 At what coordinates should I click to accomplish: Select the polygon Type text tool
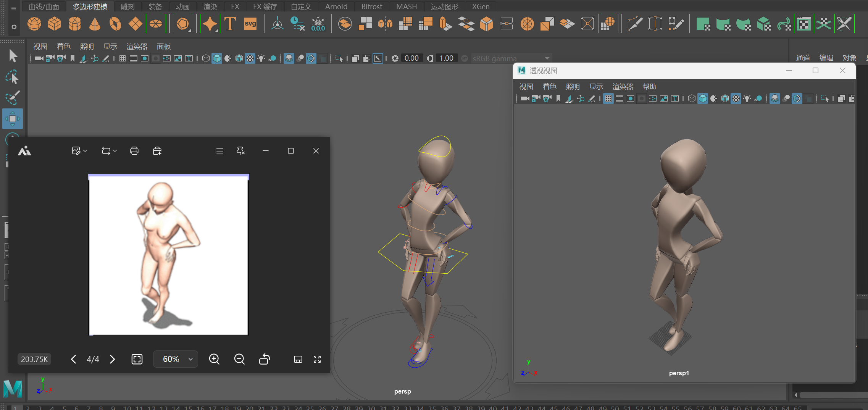[x=230, y=24]
